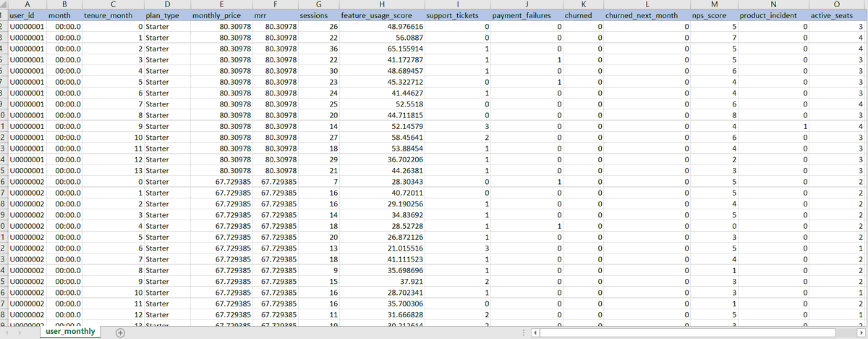Click the horizontal scrollbar track
Image resolution: width=868 pixels, height=339 pixels.
pyautogui.click(x=698, y=332)
